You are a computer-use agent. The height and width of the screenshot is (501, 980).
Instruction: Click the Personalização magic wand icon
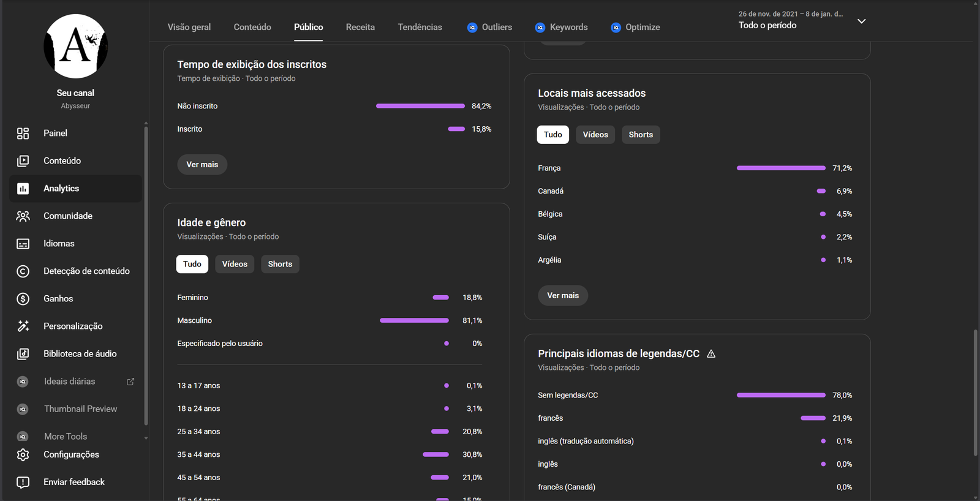pos(23,326)
